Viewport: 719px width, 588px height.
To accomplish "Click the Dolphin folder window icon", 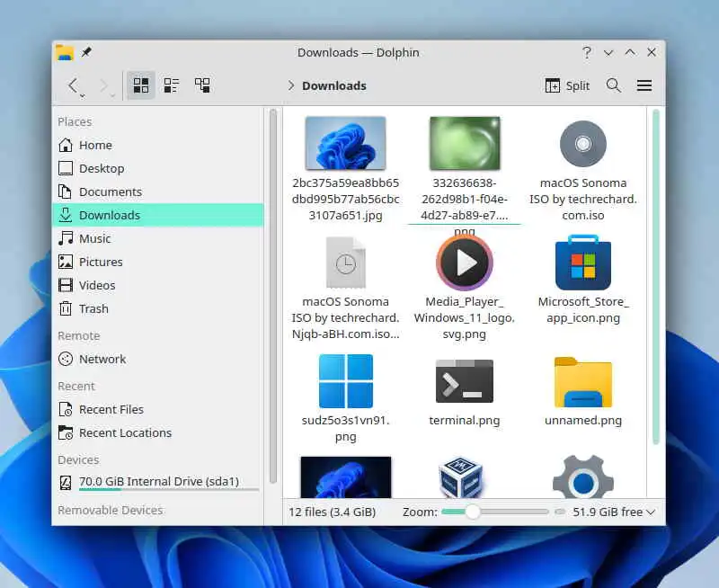I will 65,52.
